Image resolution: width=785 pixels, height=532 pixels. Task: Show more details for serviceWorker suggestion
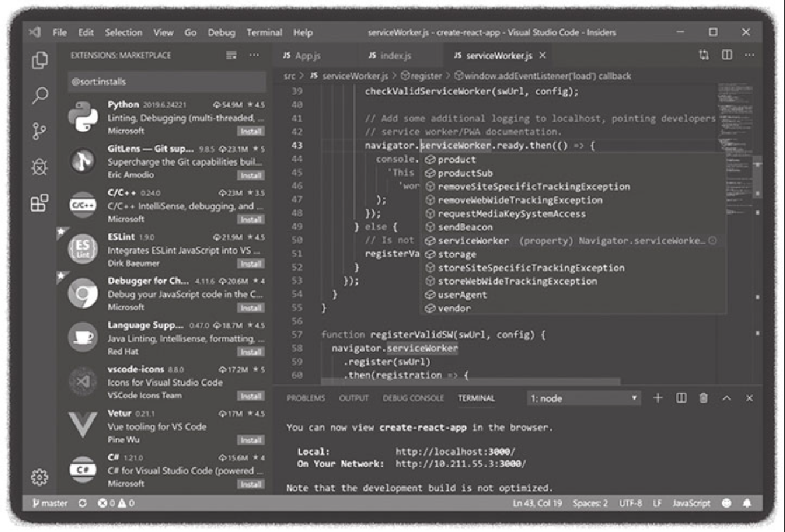[x=712, y=241]
